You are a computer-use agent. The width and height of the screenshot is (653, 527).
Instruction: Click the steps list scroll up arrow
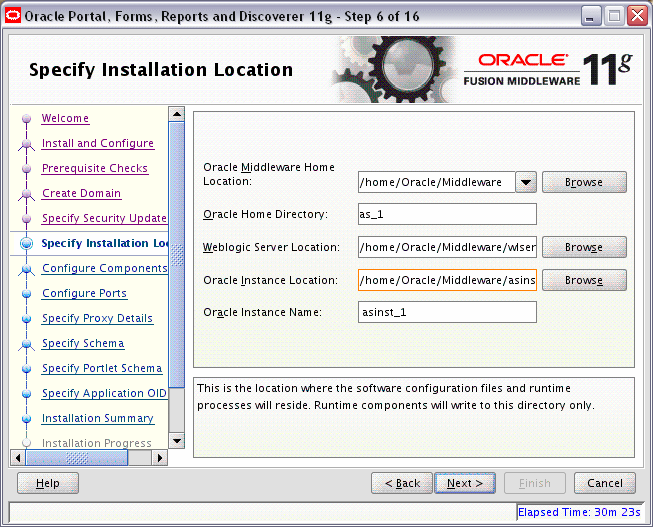coord(177,114)
